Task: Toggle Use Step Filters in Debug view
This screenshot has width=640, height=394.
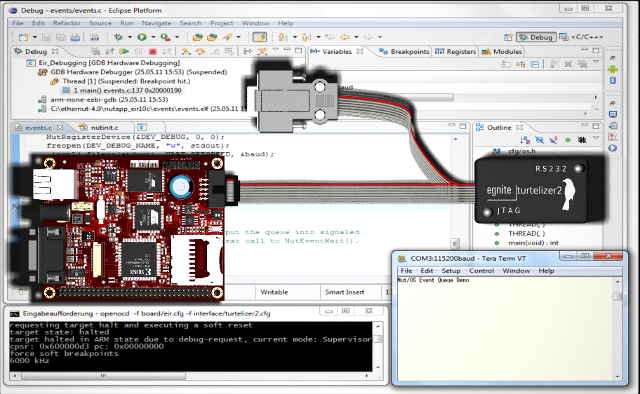Action: click(x=262, y=51)
